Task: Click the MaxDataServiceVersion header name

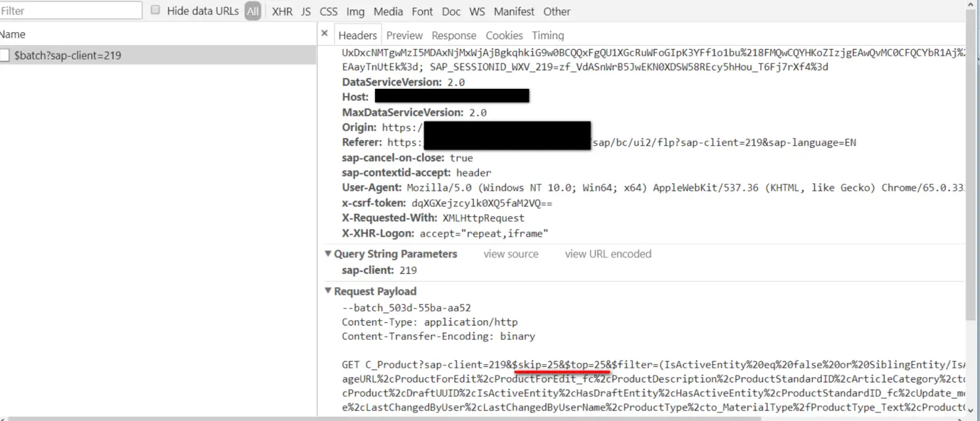Action: point(403,112)
